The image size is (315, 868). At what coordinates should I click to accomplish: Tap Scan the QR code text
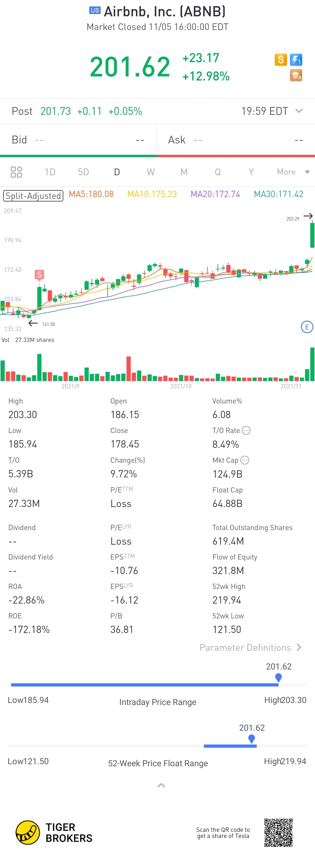[223, 833]
